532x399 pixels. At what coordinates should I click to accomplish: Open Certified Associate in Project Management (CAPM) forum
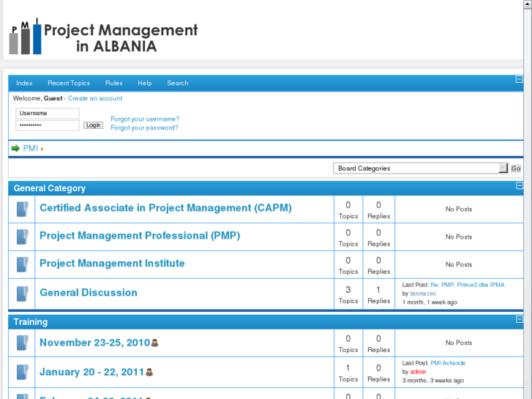click(165, 208)
